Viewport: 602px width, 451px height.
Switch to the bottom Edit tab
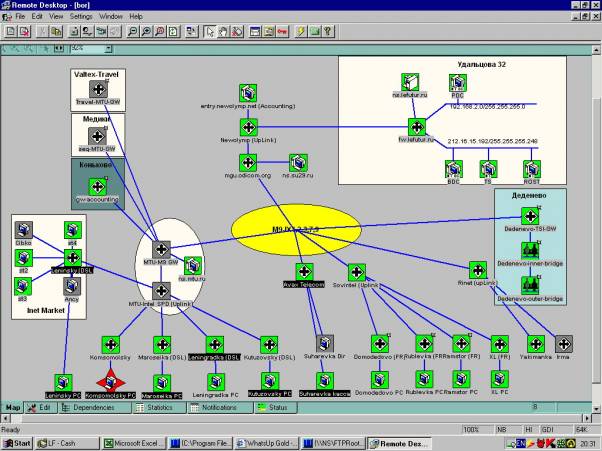pos(41,408)
